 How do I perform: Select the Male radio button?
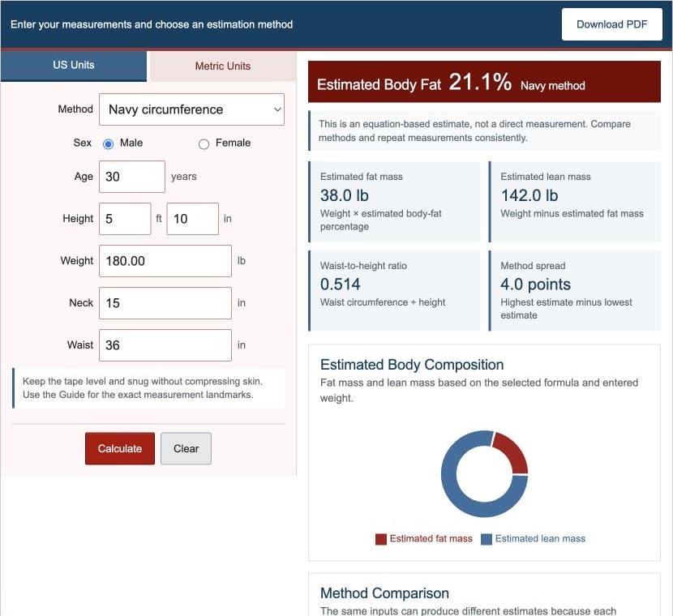[108, 143]
